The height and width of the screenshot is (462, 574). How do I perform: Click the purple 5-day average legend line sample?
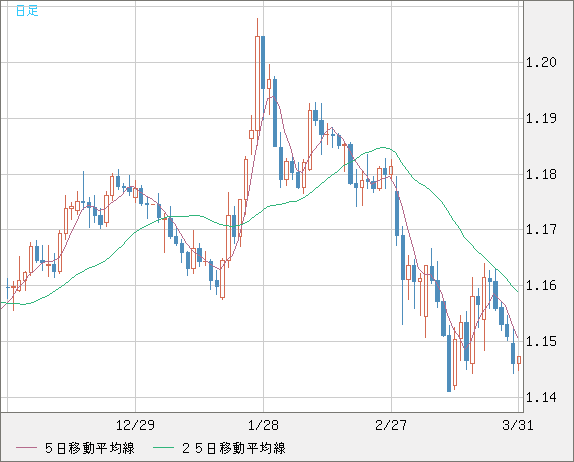pos(26,448)
